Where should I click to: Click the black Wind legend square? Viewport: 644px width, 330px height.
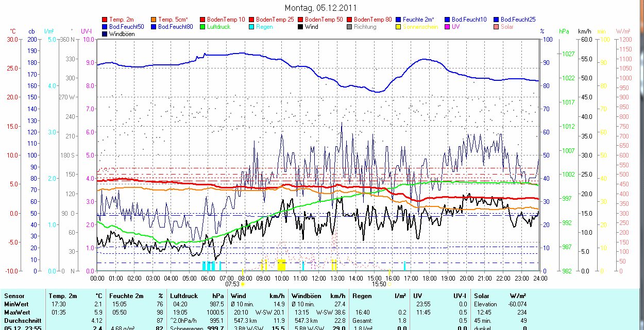[x=301, y=27]
